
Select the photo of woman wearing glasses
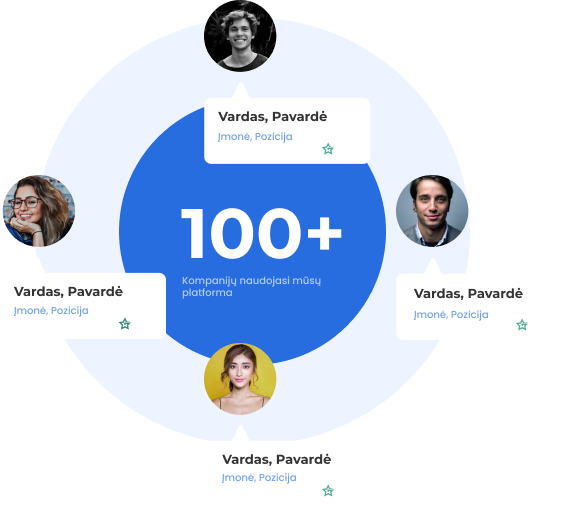pos(39,211)
